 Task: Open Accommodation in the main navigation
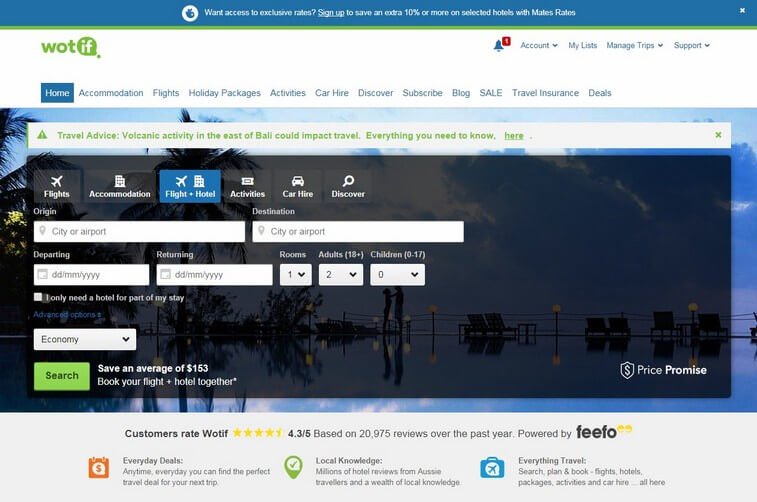111,93
